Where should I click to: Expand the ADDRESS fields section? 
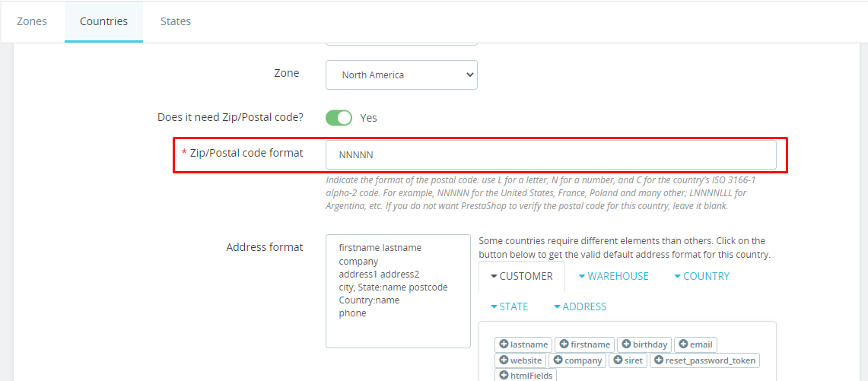coord(580,306)
